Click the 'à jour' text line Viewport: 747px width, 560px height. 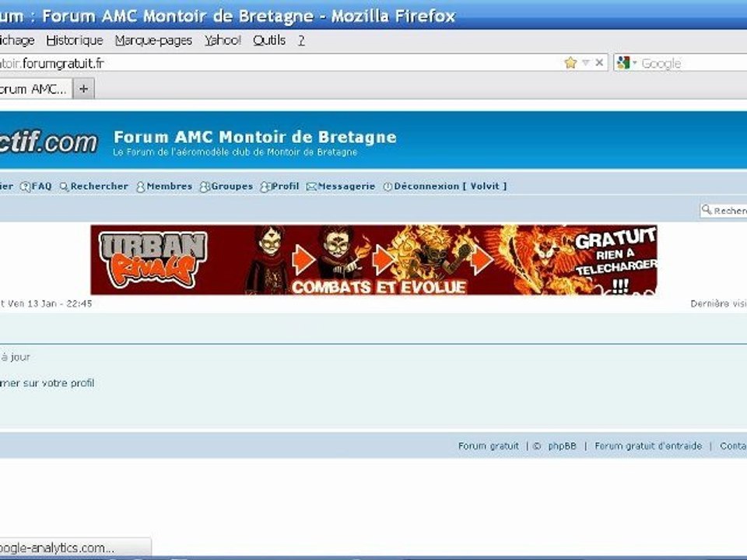(16, 357)
